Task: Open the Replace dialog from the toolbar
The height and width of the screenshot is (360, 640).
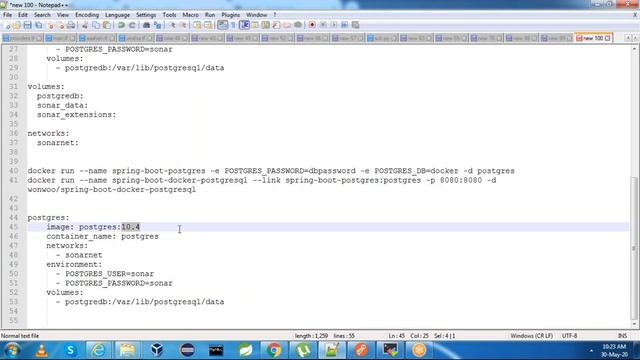Action: coord(157,25)
